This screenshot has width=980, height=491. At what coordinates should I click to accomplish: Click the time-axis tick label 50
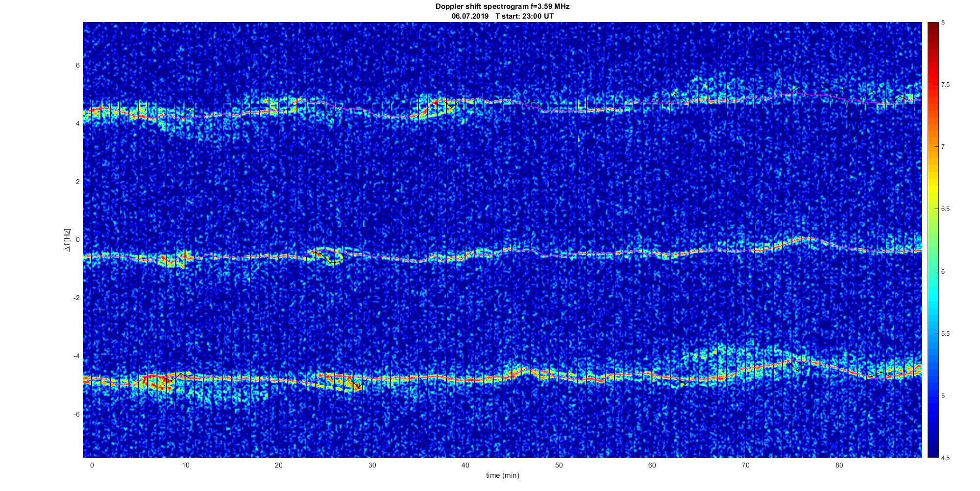(559, 465)
